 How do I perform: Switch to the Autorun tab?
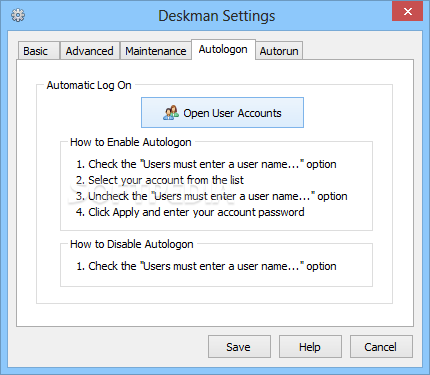(x=279, y=51)
